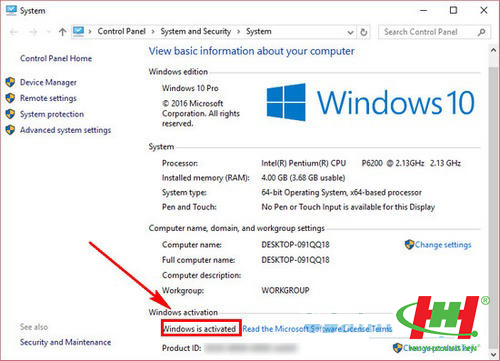Image resolution: width=500 pixels, height=361 pixels.
Task: Select the Intel(R) Pentium(R) CPU processor value
Action: click(361, 163)
